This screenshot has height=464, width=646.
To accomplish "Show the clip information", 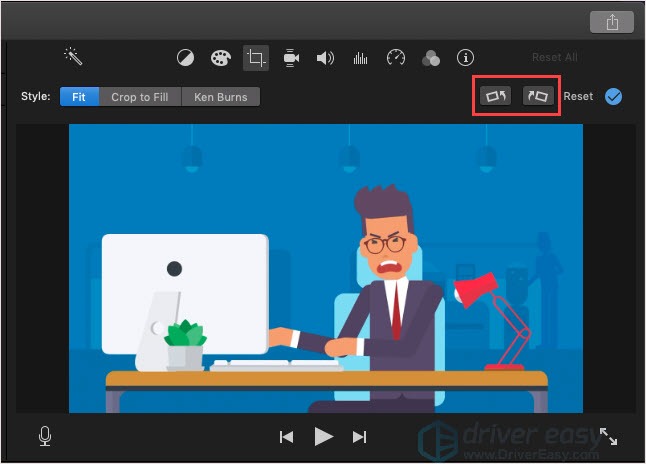I will tap(466, 58).
